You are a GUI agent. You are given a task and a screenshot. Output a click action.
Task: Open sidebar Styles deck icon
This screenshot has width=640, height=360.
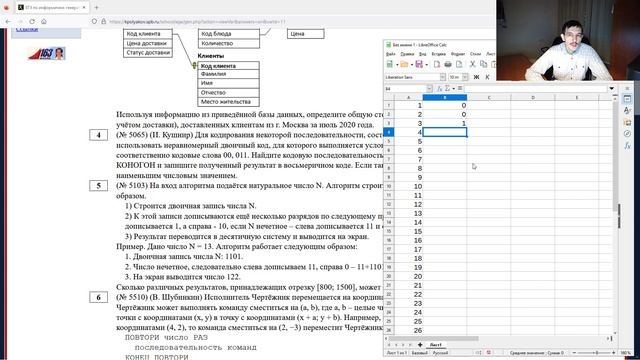tap(627, 110)
